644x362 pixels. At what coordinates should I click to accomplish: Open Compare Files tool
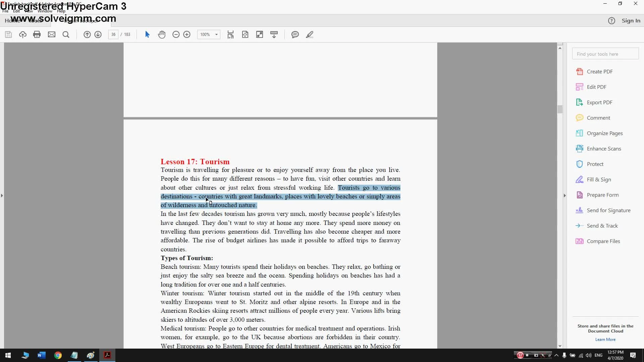(x=598, y=241)
